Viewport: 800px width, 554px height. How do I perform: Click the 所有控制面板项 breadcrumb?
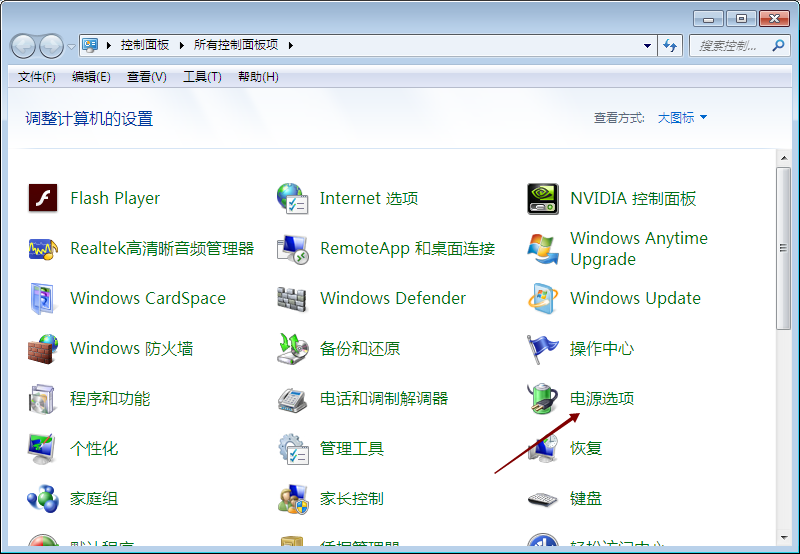click(236, 45)
